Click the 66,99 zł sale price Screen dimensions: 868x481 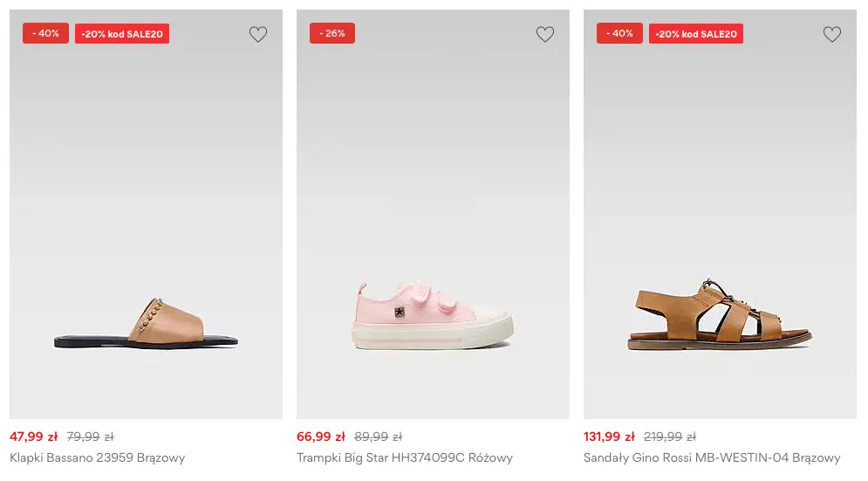pyautogui.click(x=321, y=436)
